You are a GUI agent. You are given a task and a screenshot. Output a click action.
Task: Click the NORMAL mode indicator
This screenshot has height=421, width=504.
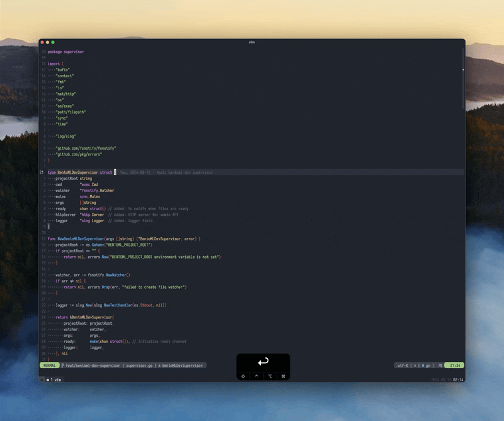coord(49,365)
